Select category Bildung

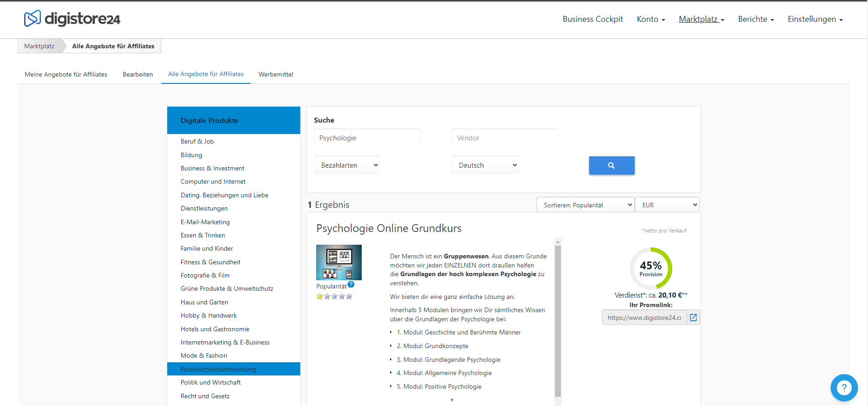[191, 155]
